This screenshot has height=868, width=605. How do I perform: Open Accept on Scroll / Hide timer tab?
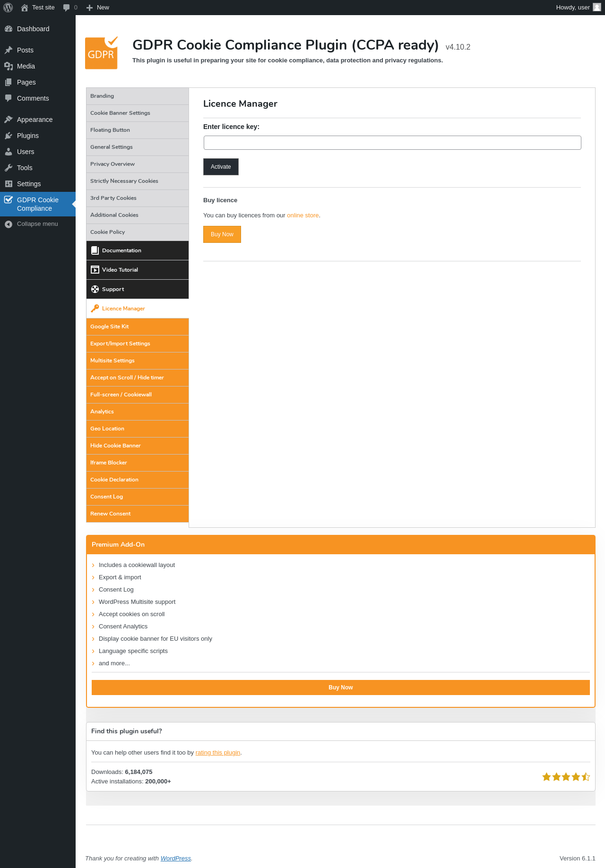pos(138,378)
